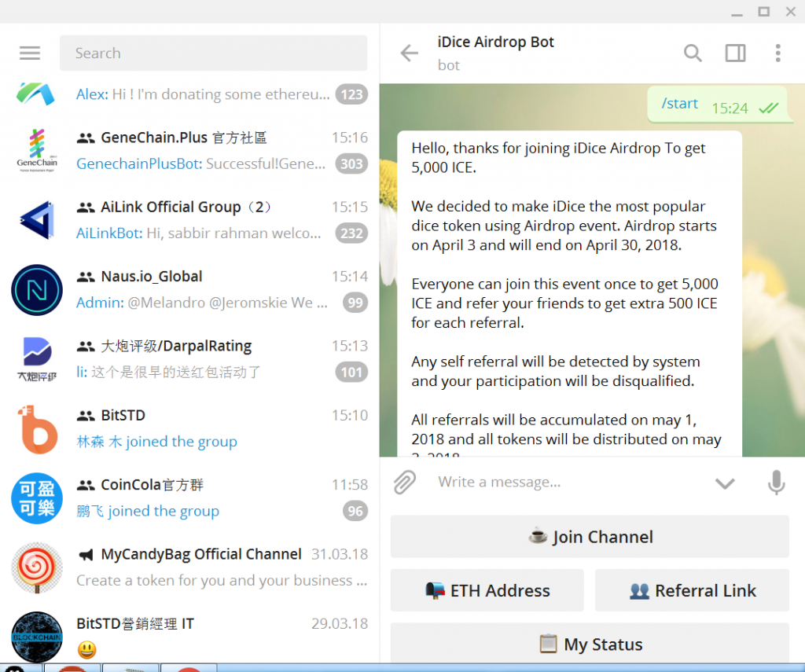Click the GeneChain.Plus chat avatar
This screenshot has height=672, width=805.
[x=37, y=151]
